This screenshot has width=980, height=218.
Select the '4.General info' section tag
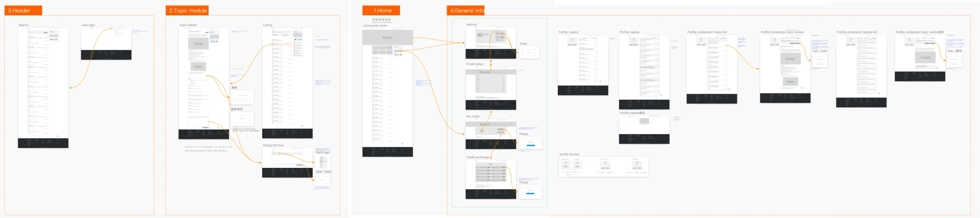(x=465, y=10)
